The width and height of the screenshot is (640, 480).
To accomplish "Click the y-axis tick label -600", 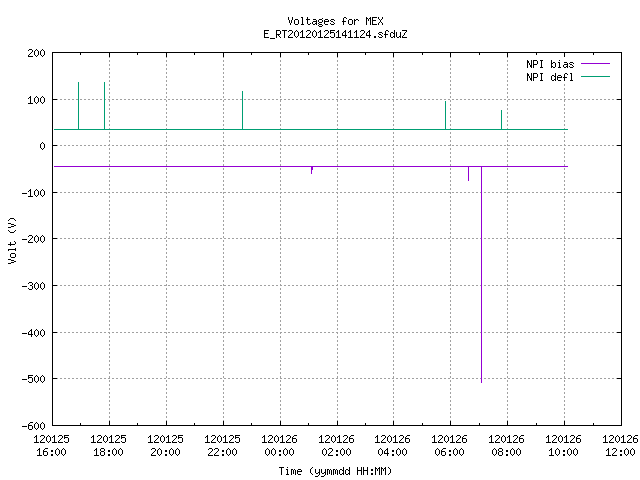I will (33, 426).
